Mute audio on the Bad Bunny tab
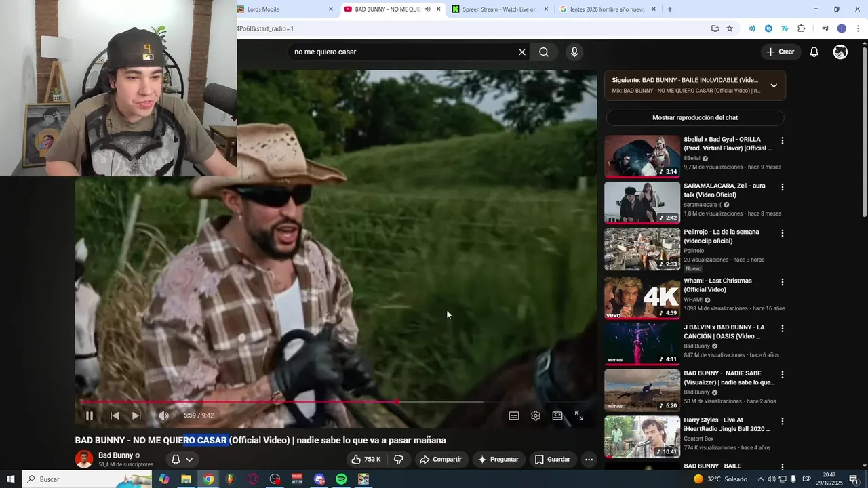The image size is (868, 488). 427,9
